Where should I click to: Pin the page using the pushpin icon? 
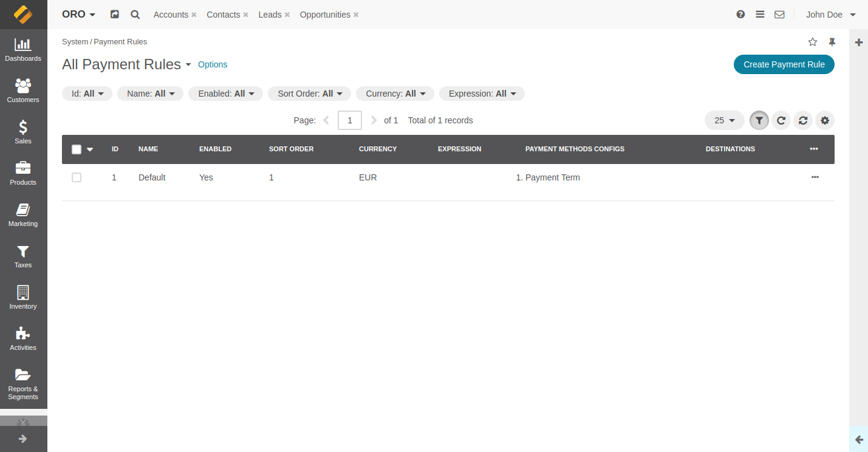pyautogui.click(x=832, y=42)
